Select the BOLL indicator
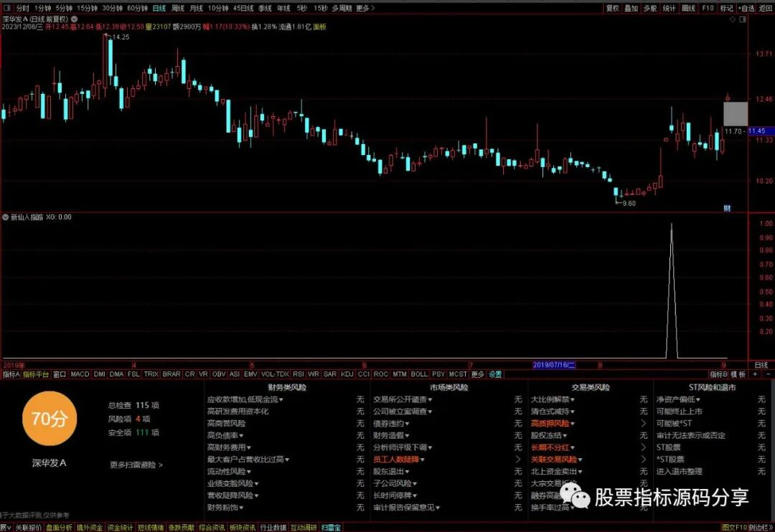775x532 pixels. [x=418, y=374]
